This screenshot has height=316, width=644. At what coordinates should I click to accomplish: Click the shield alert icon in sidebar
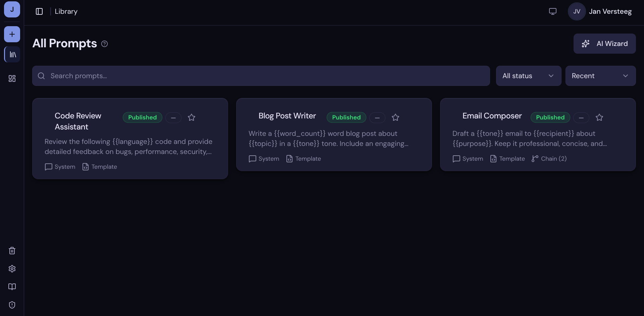click(12, 305)
